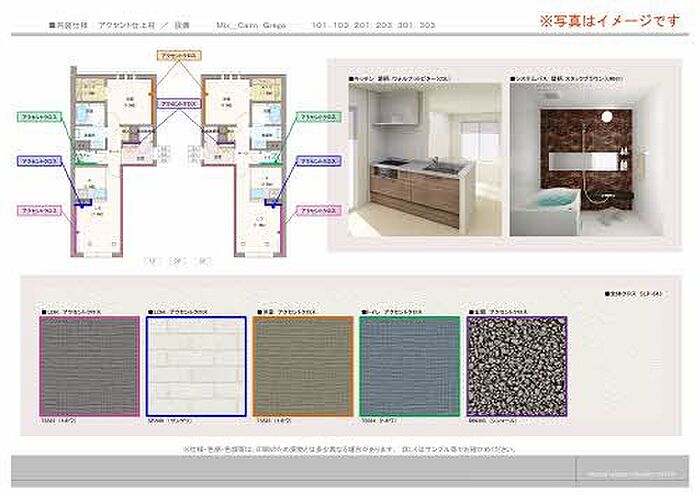Click the left blue accent cloth label
This screenshot has width=700, height=495.
tap(40, 159)
